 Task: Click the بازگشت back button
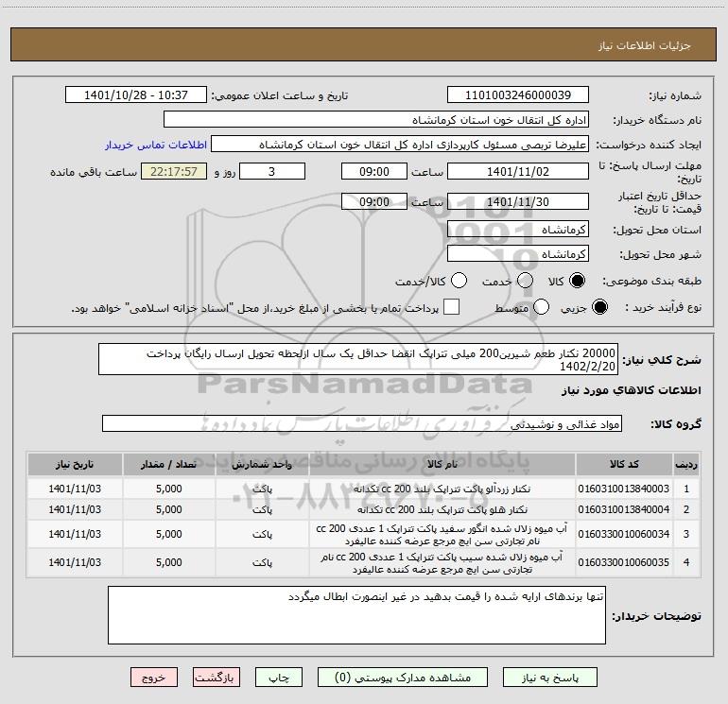217,678
